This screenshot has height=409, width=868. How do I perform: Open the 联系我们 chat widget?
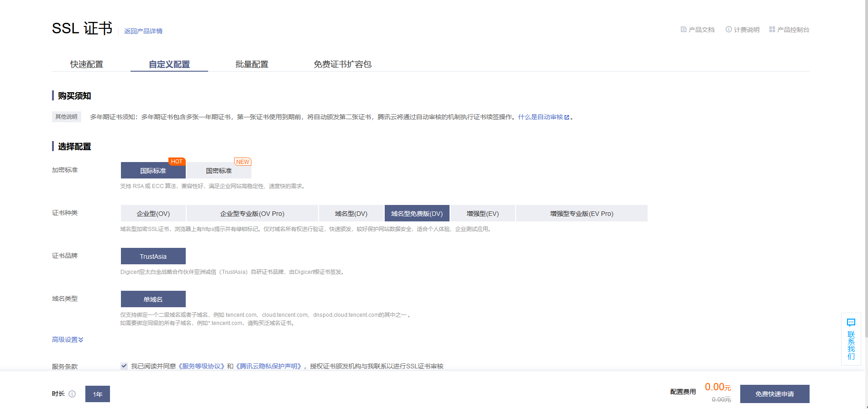point(851,339)
